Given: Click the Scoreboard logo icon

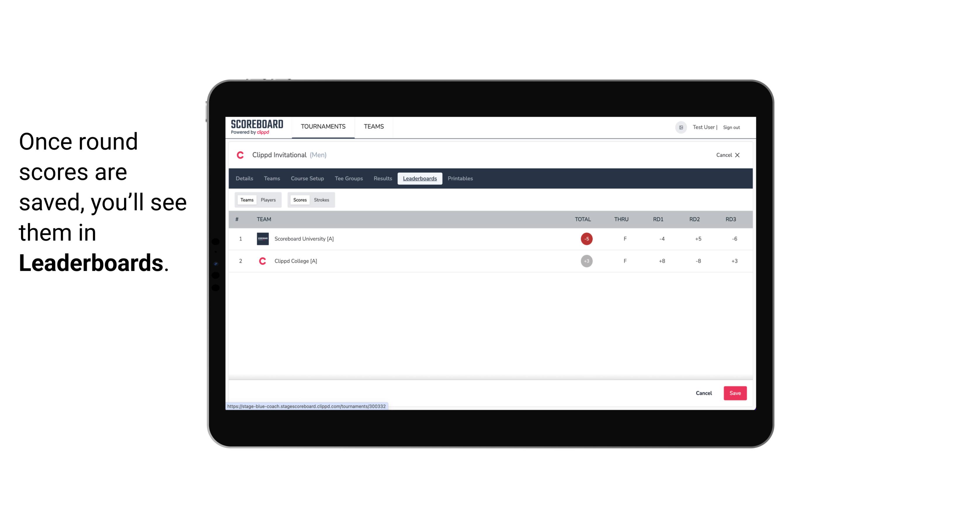Looking at the screenshot, I should click(256, 127).
